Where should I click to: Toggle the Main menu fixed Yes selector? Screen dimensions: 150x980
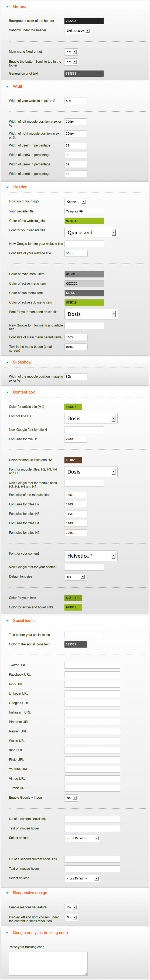(71, 52)
